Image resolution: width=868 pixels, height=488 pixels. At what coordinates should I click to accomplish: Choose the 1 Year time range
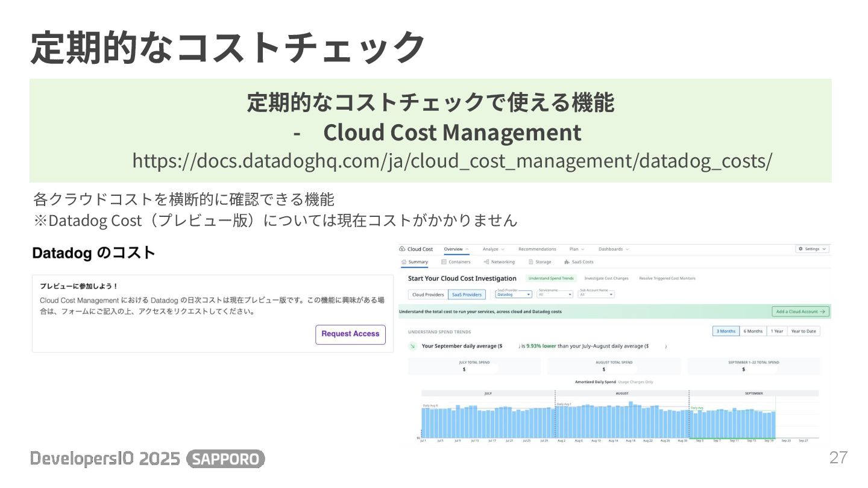point(776,331)
